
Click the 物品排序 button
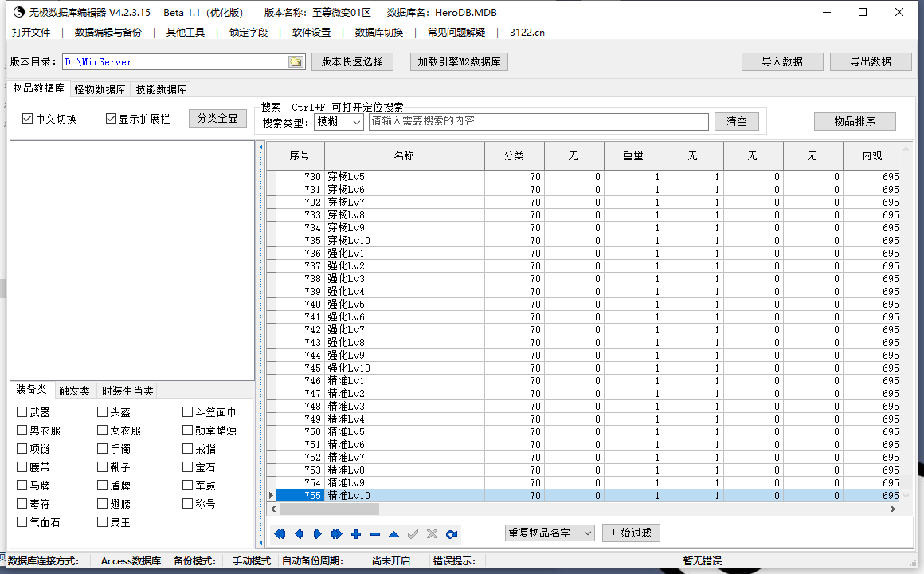pos(855,121)
